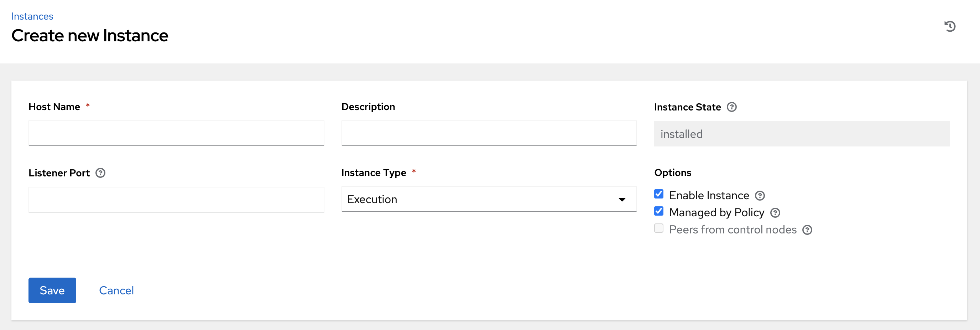The height and width of the screenshot is (330, 980).
Task: Select the Listener Port input box
Action: tap(176, 200)
